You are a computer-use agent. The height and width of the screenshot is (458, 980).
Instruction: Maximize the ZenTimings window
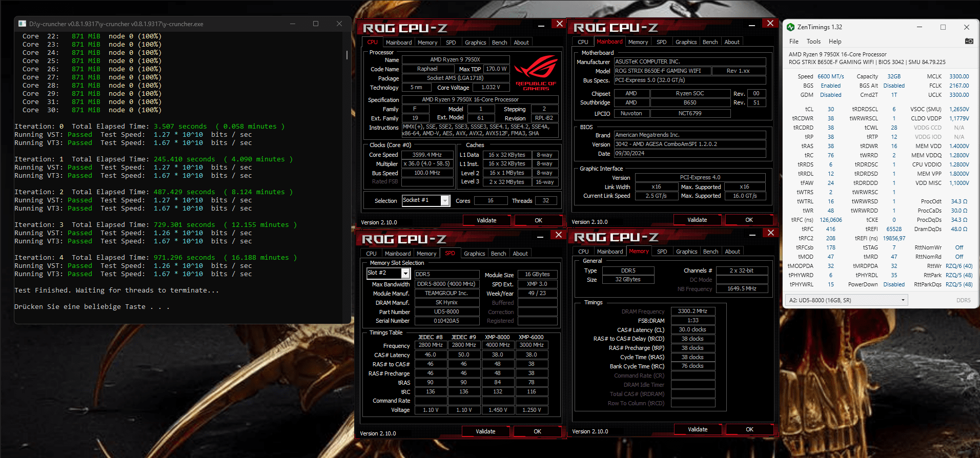943,27
